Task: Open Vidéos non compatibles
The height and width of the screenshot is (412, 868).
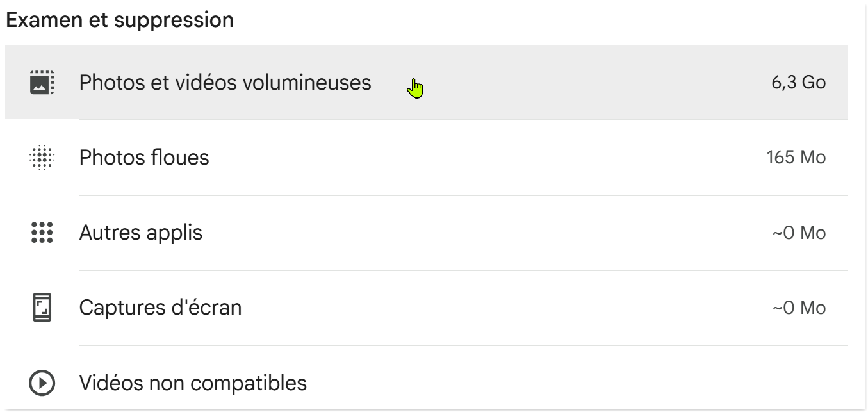Action: [193, 383]
